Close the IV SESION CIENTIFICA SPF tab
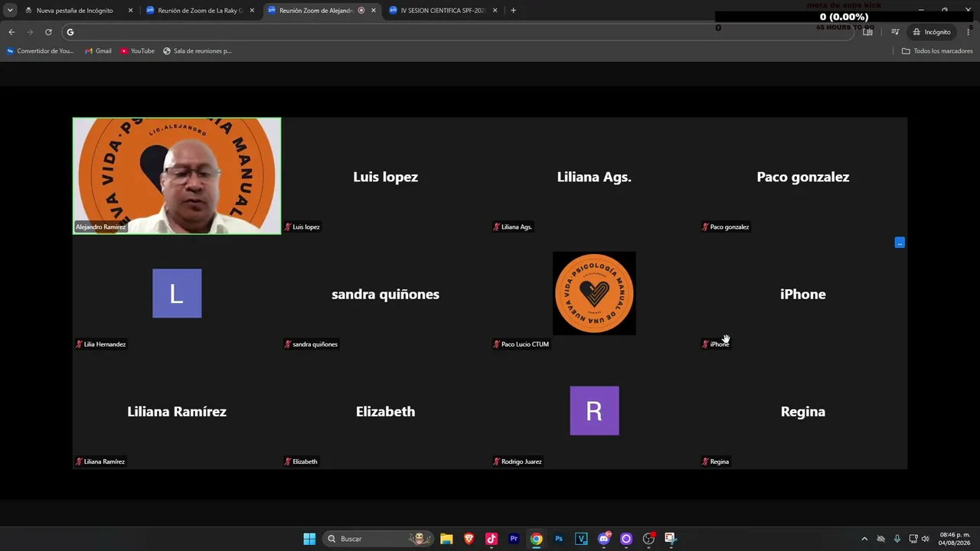 [x=495, y=11]
